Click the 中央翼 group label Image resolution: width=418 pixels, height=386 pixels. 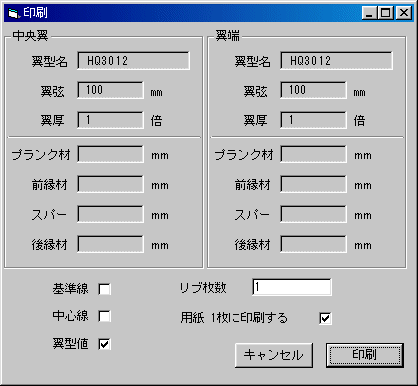pyautogui.click(x=30, y=36)
